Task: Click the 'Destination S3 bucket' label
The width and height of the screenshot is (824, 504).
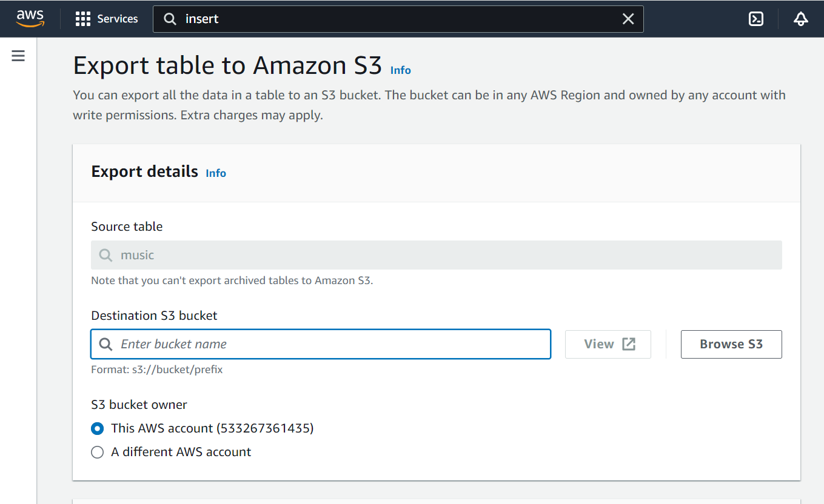Action: click(154, 316)
